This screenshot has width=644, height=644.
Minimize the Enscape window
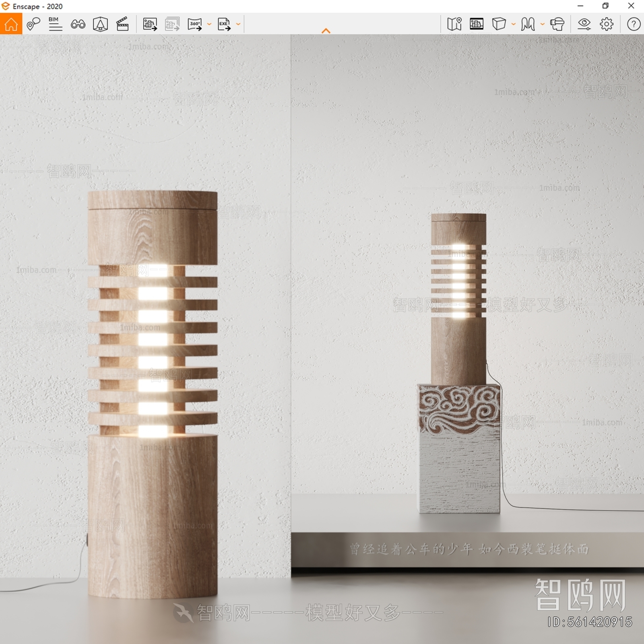coord(580,6)
